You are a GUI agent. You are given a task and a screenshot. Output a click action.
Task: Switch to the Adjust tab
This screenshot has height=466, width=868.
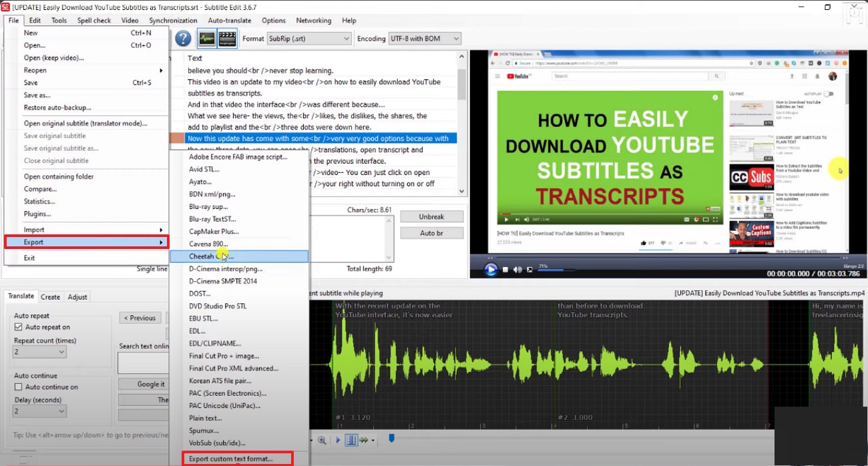[x=77, y=297]
